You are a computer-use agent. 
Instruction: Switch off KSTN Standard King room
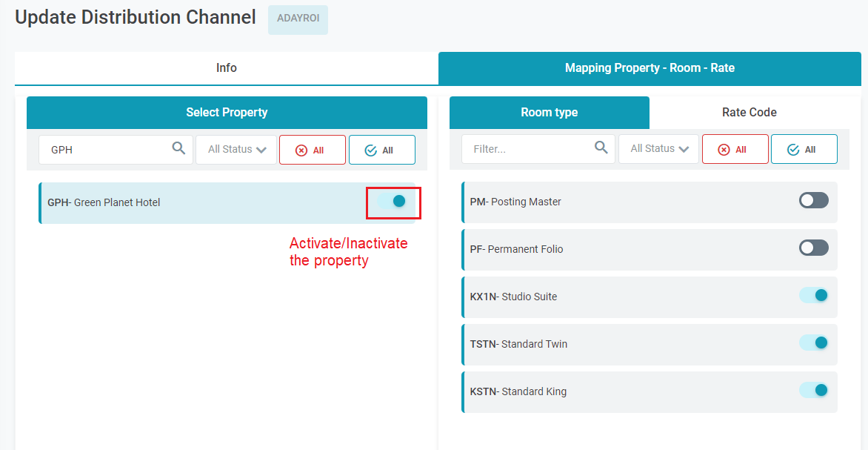click(813, 390)
